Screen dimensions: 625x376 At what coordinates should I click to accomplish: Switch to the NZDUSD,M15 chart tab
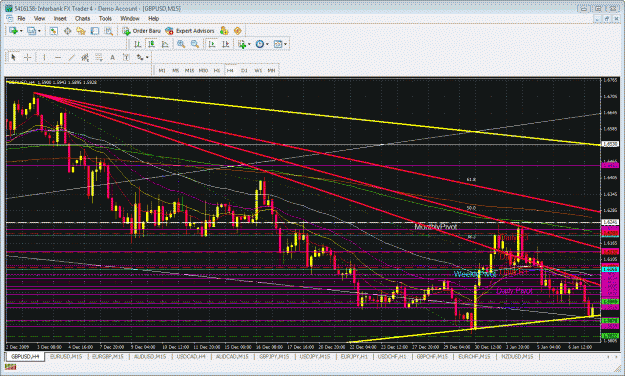(517, 356)
